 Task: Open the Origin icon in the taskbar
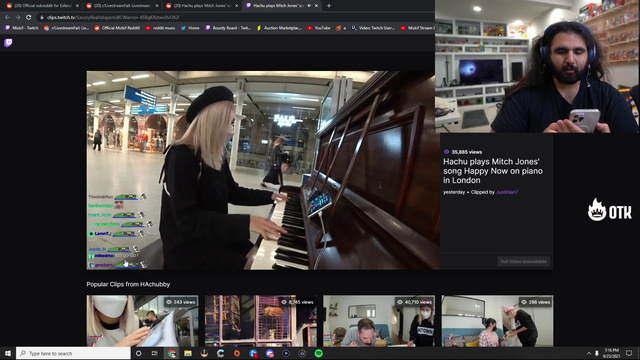(x=237, y=353)
